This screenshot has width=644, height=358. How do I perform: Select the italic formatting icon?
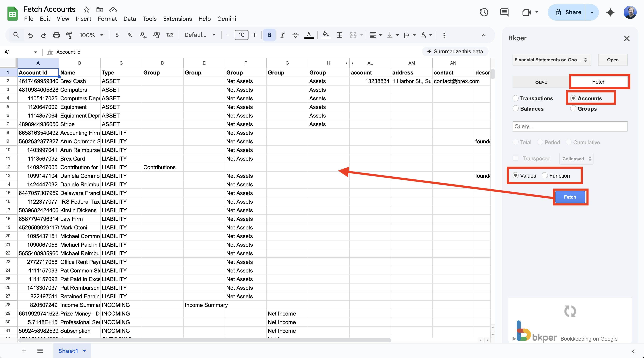click(x=282, y=35)
